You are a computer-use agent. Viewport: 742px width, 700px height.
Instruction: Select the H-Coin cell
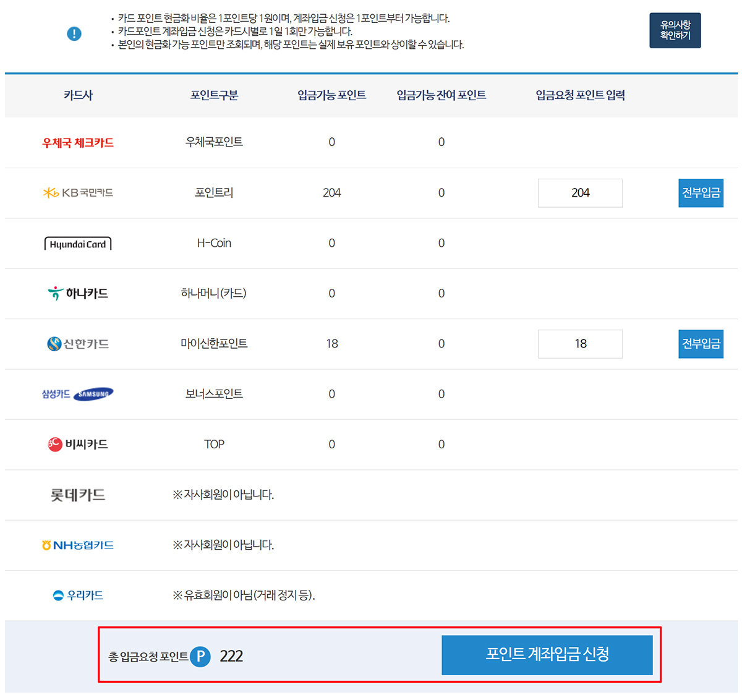[214, 243]
